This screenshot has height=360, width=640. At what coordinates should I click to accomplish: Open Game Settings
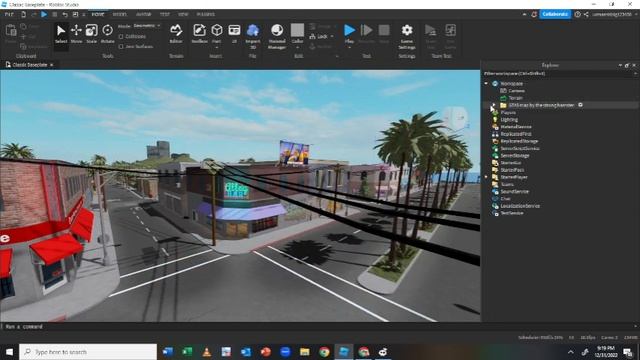tap(407, 36)
